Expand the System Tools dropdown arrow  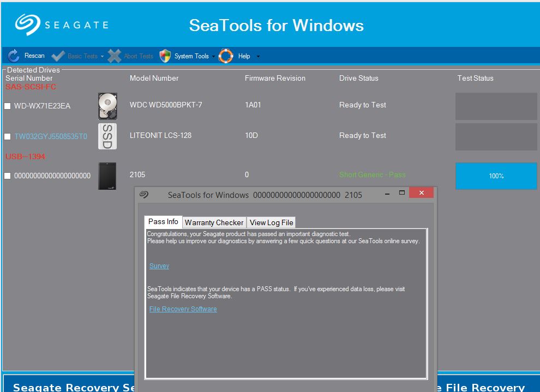(x=213, y=57)
